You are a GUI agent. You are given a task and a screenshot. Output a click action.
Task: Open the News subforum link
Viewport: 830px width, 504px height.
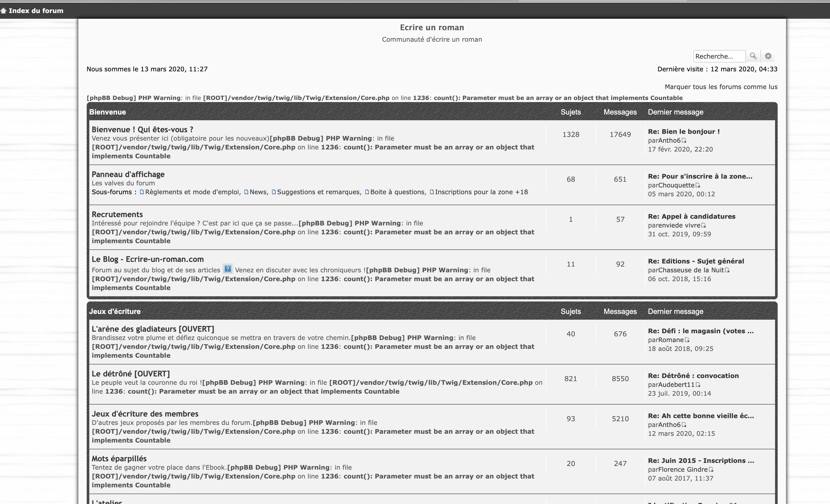coord(258,192)
